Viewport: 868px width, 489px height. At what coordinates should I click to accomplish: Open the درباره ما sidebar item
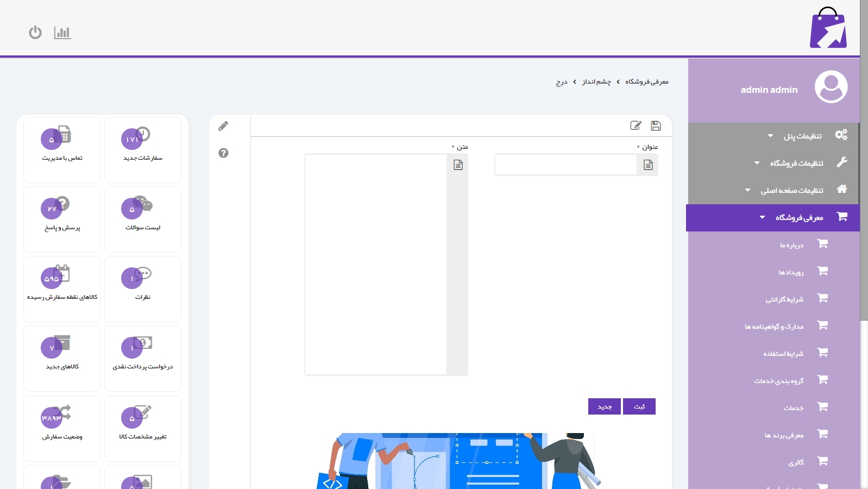coord(791,245)
